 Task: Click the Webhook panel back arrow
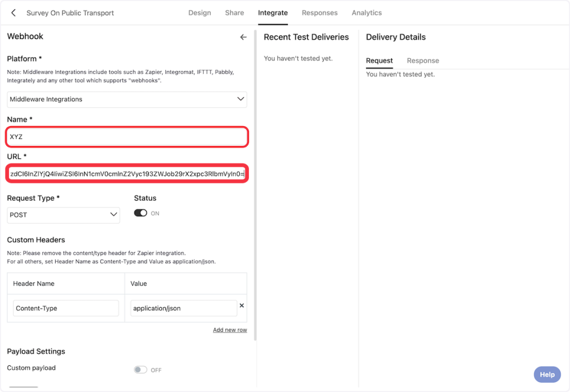(243, 37)
